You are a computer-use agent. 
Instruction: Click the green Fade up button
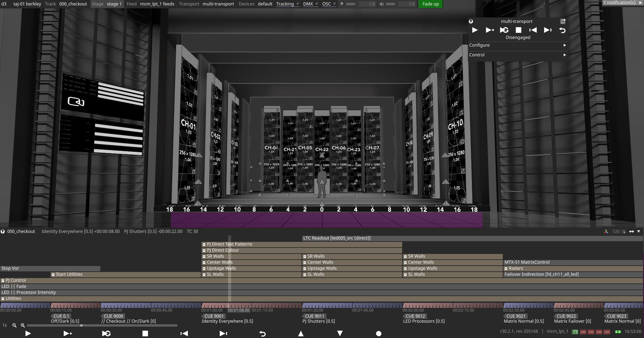tap(430, 4)
